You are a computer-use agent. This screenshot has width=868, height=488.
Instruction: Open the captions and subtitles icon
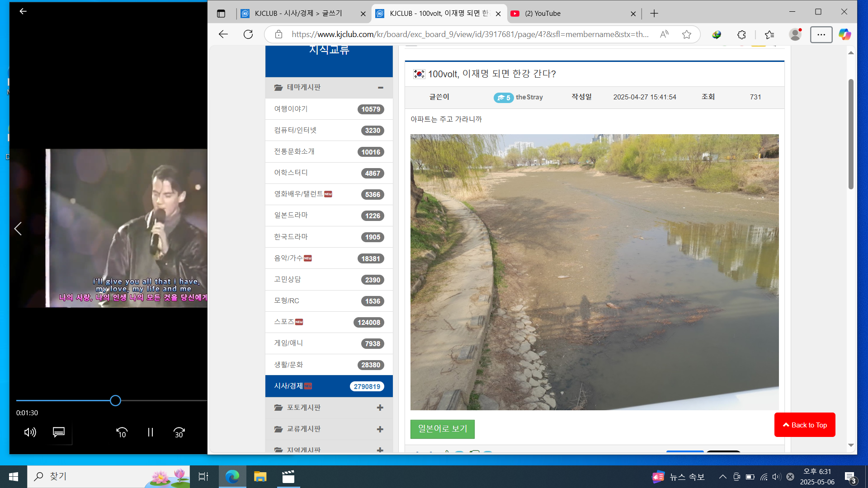pyautogui.click(x=59, y=432)
